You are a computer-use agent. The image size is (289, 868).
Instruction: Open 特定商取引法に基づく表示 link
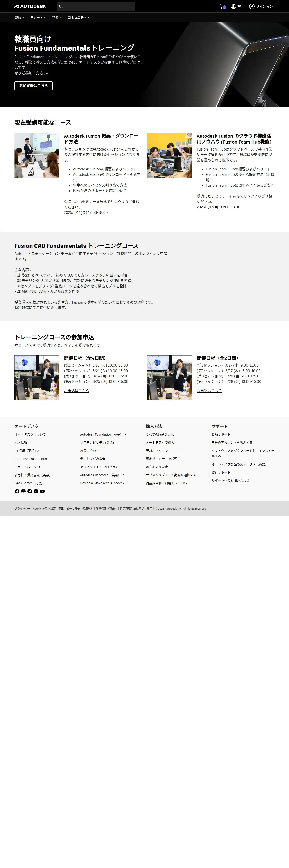click(x=136, y=509)
